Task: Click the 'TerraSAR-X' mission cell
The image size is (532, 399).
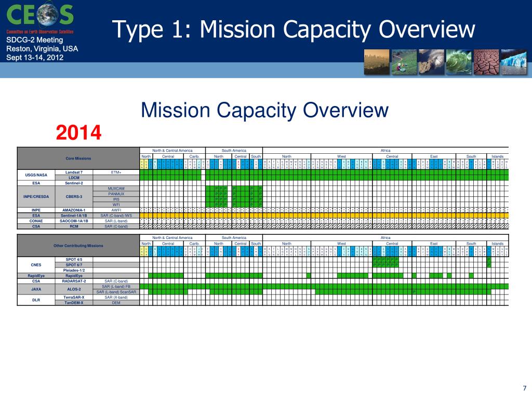Action: 74,298
